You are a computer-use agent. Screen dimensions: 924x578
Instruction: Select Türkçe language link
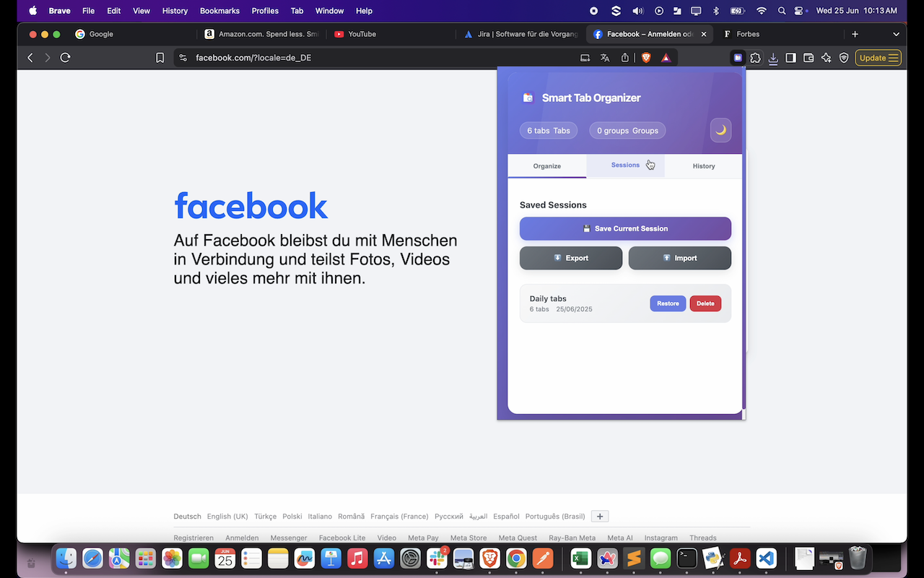(266, 517)
